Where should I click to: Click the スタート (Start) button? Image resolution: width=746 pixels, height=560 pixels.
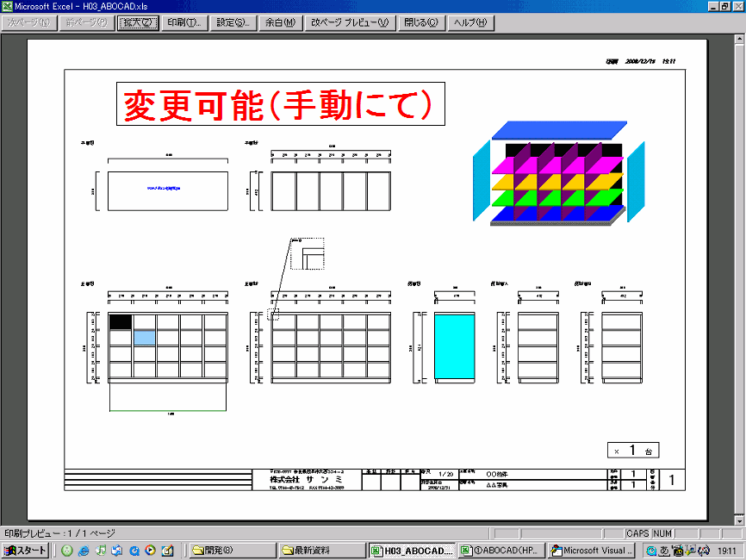click(x=25, y=551)
